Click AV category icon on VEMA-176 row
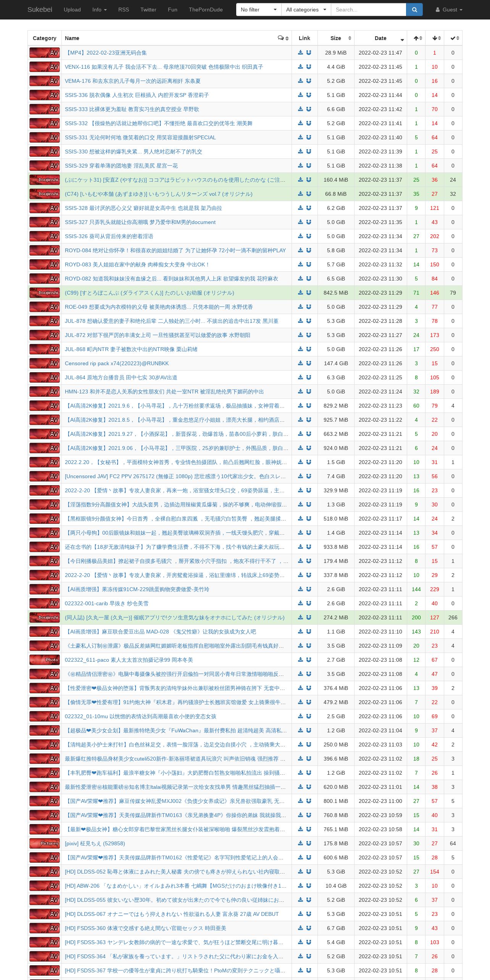Viewport: 490px width, 980px height. point(45,81)
